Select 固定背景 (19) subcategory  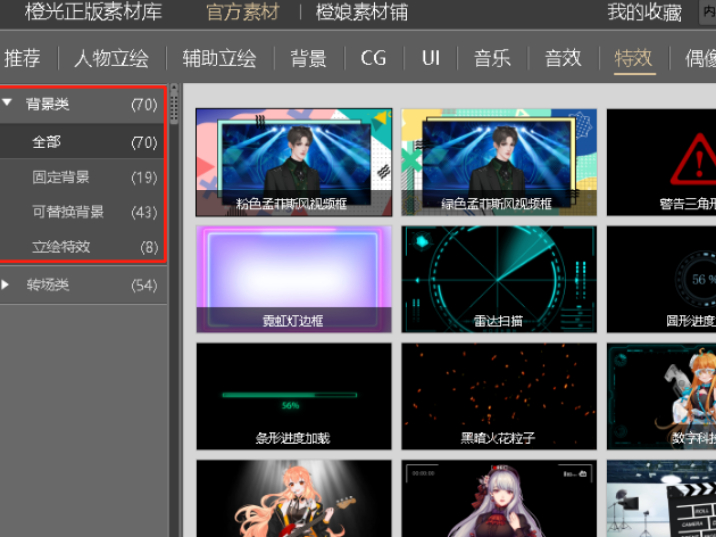(x=82, y=177)
